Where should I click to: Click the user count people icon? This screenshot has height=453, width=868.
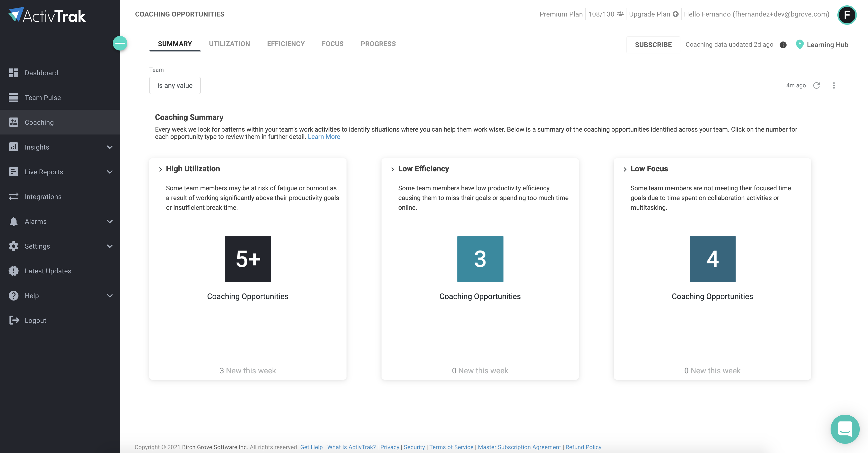[620, 14]
